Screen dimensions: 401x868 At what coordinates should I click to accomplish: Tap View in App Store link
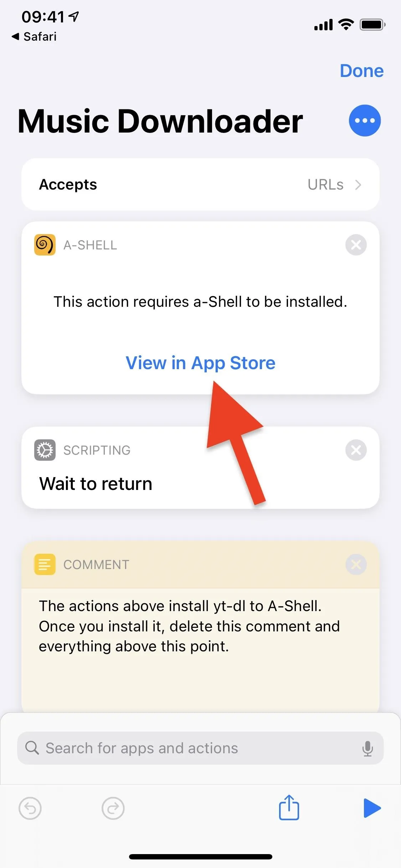pyautogui.click(x=200, y=363)
